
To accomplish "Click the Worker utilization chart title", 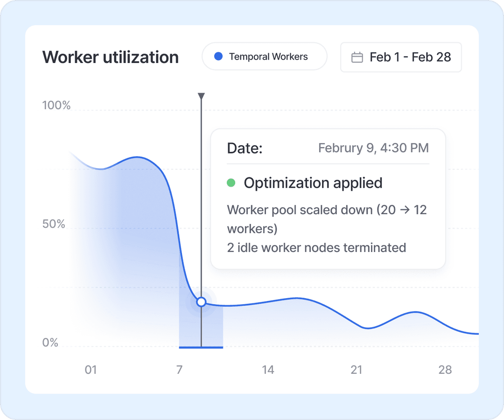I will click(x=111, y=57).
